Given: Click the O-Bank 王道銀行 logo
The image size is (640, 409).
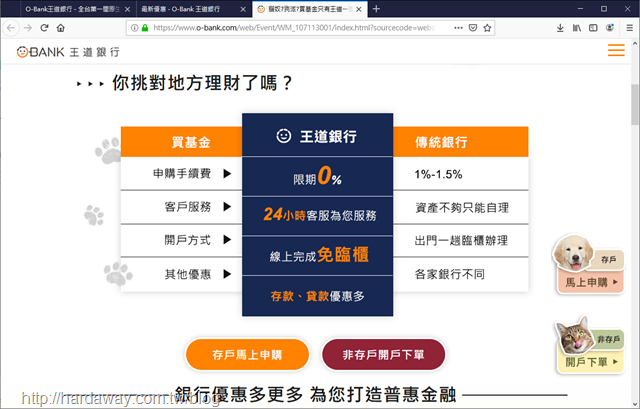Looking at the screenshot, I should pyautogui.click(x=68, y=52).
